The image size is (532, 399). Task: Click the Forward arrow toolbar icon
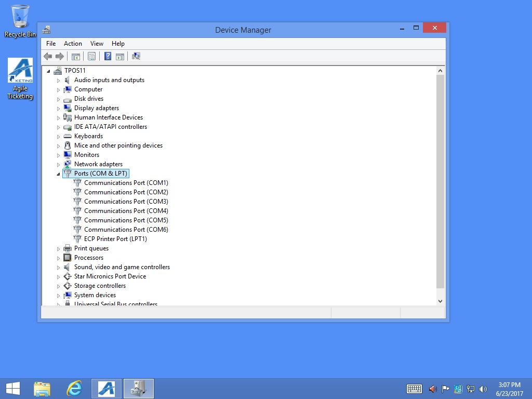(x=60, y=56)
